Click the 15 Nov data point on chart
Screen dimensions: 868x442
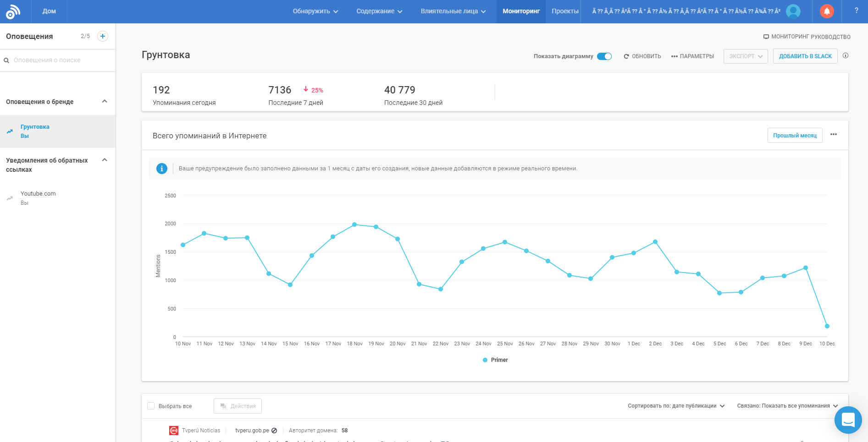coord(290,285)
